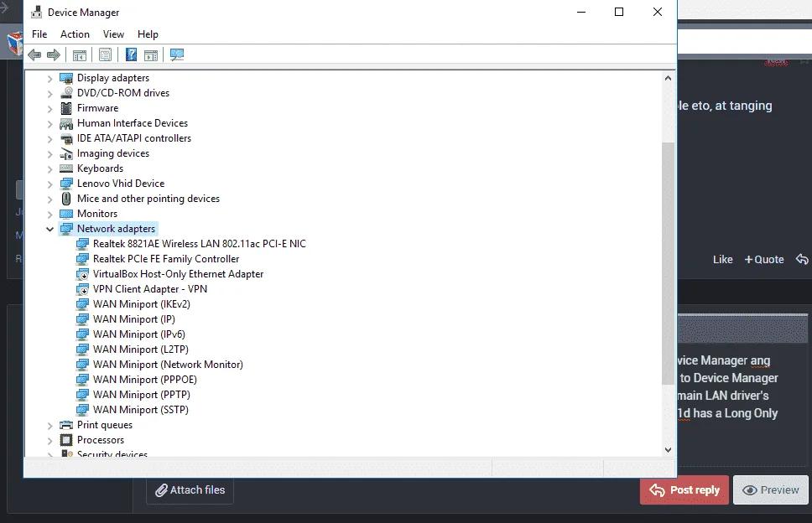Click the Preview button in forum

771,489
